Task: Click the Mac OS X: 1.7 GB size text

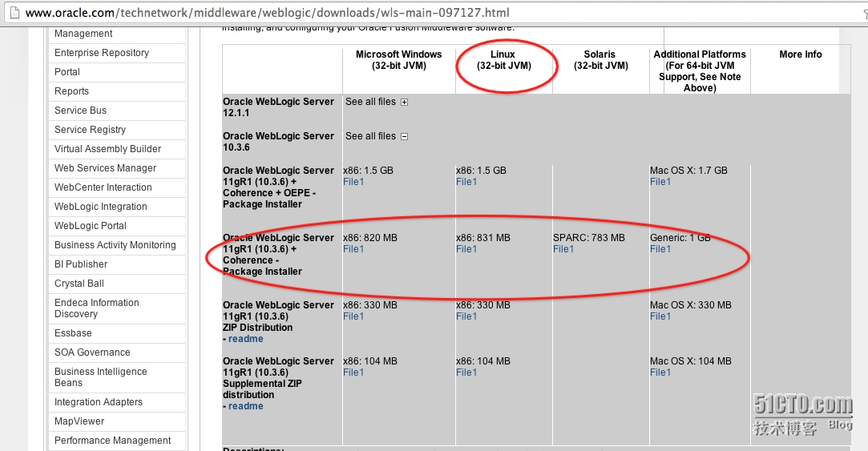Action: tap(688, 171)
